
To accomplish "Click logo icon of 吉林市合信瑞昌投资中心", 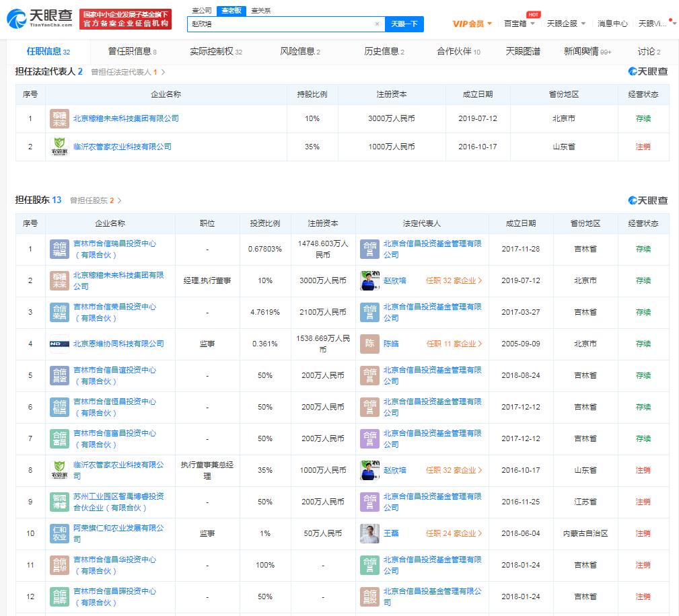I will pos(59,249).
